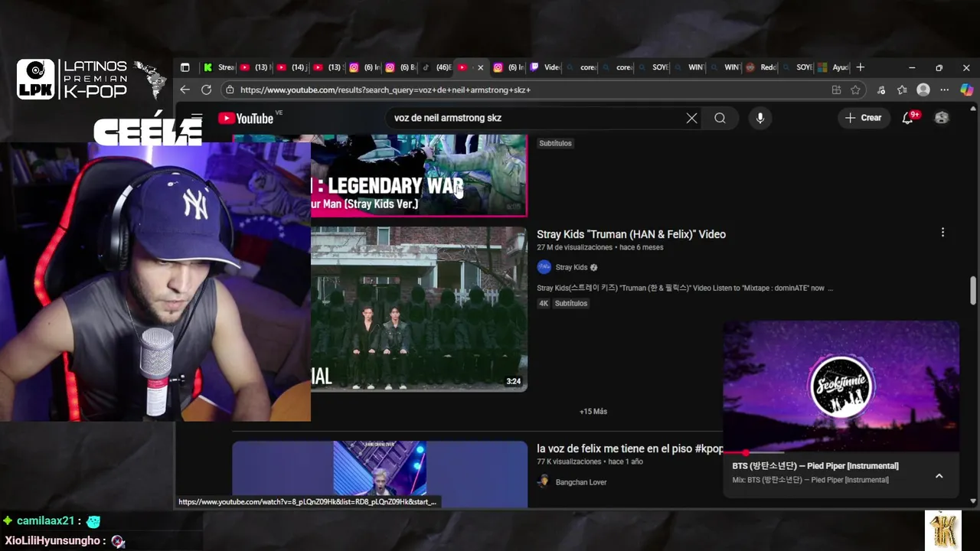Reload the page with the refresh icon

(x=206, y=90)
